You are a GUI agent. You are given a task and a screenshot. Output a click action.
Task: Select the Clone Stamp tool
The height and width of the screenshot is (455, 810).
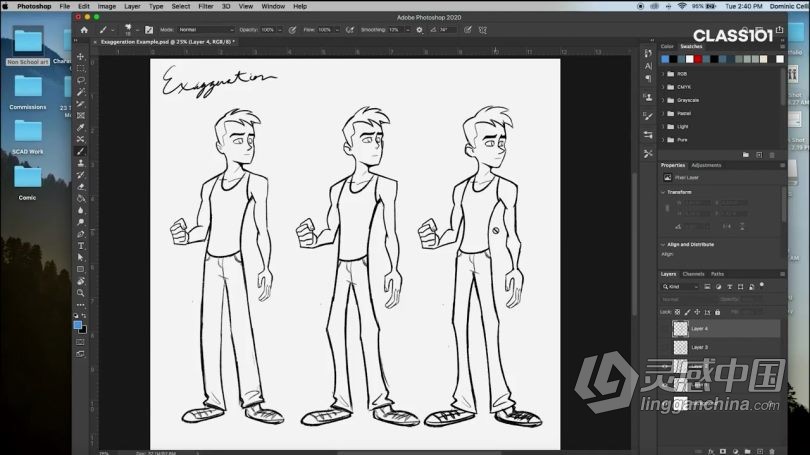coord(81,163)
